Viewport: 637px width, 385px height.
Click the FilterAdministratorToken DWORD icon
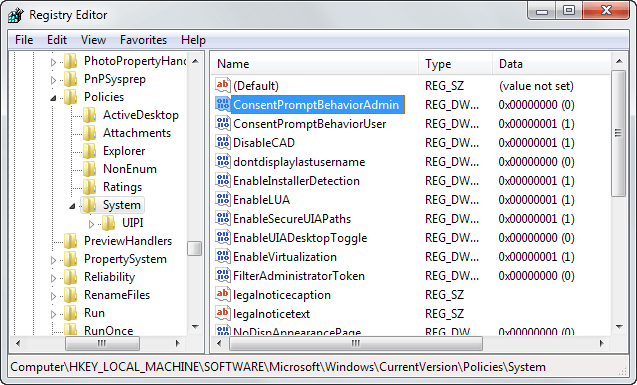coord(223,276)
